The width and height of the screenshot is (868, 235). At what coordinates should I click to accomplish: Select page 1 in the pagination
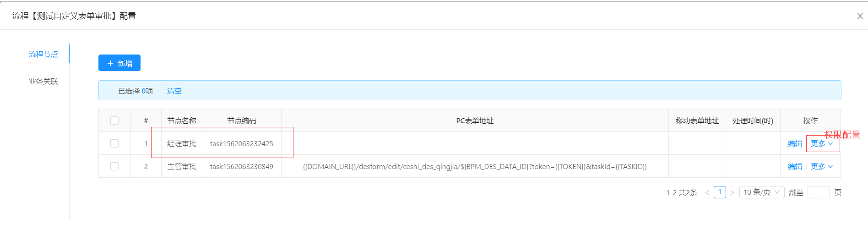coord(720,192)
